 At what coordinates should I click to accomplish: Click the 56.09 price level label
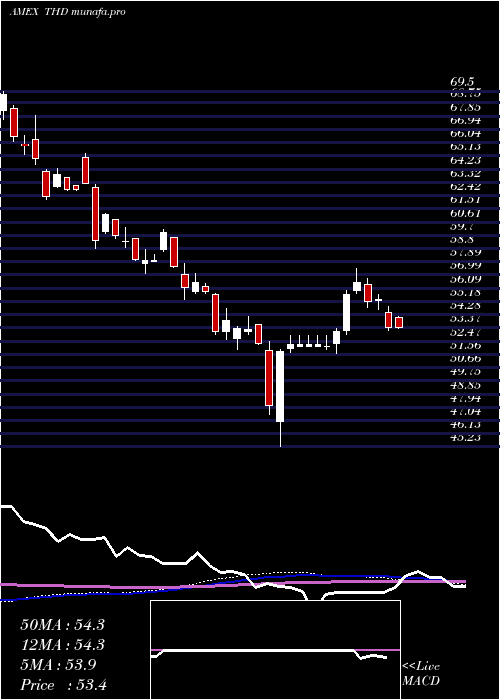[x=466, y=279]
